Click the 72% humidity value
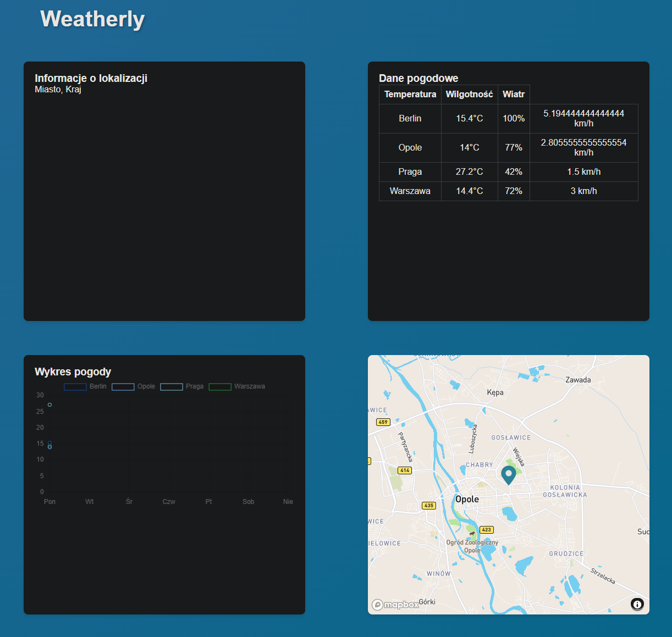The height and width of the screenshot is (637, 672). click(514, 191)
